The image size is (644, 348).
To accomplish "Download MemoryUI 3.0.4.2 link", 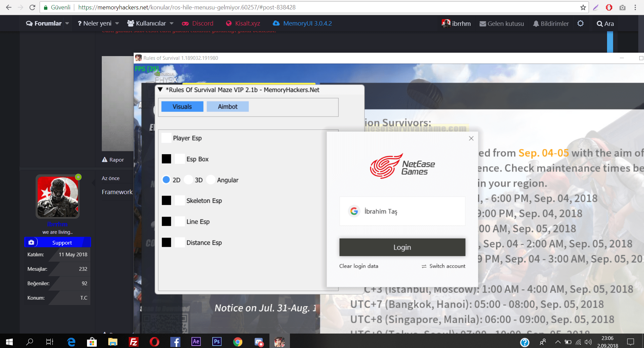I will [302, 24].
